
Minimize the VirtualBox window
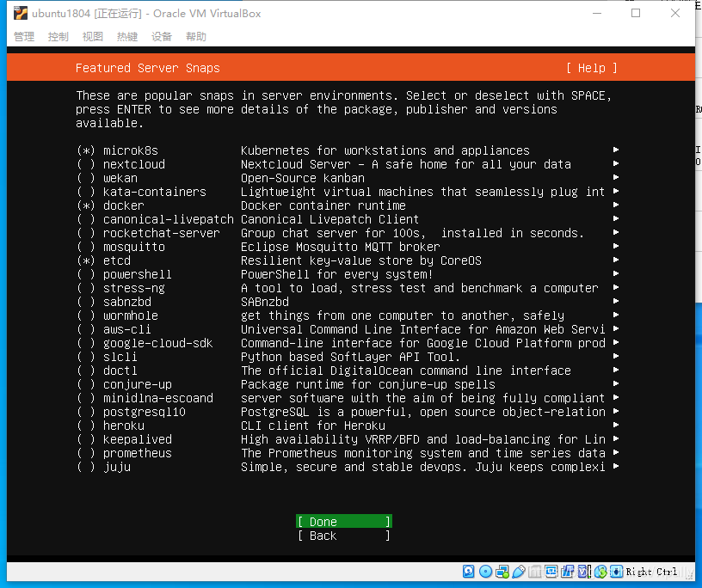click(597, 14)
